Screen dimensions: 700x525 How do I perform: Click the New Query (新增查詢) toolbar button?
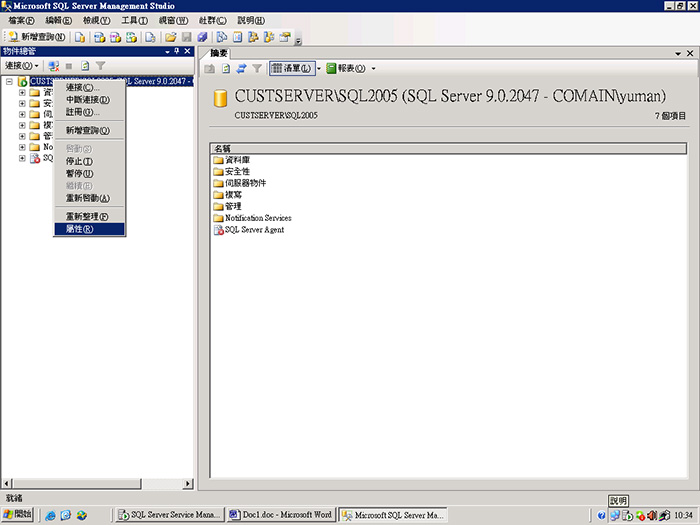[x=37, y=37]
